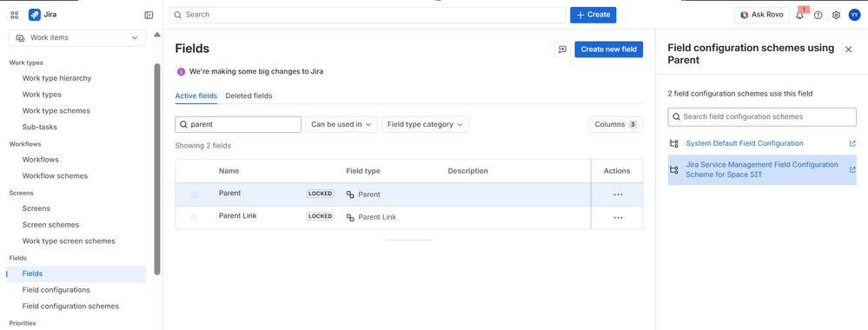Open the 'Can be used in' filter dropdown

341,124
